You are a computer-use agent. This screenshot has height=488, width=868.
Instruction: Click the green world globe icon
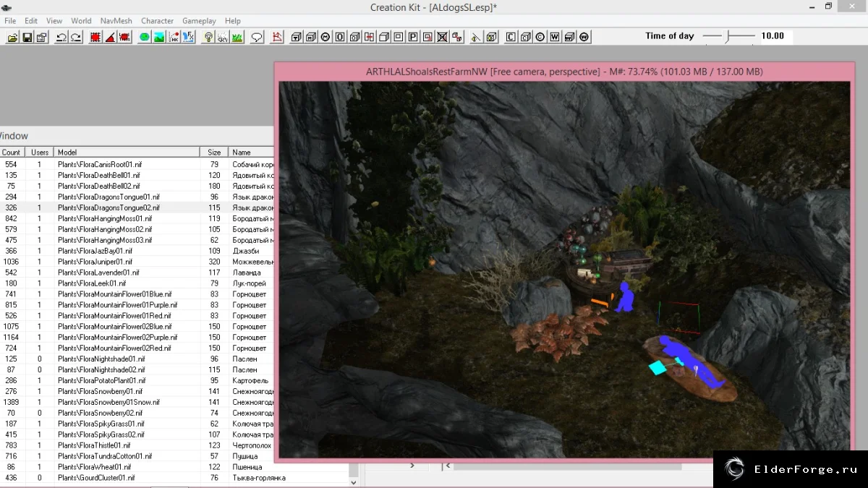click(x=144, y=37)
